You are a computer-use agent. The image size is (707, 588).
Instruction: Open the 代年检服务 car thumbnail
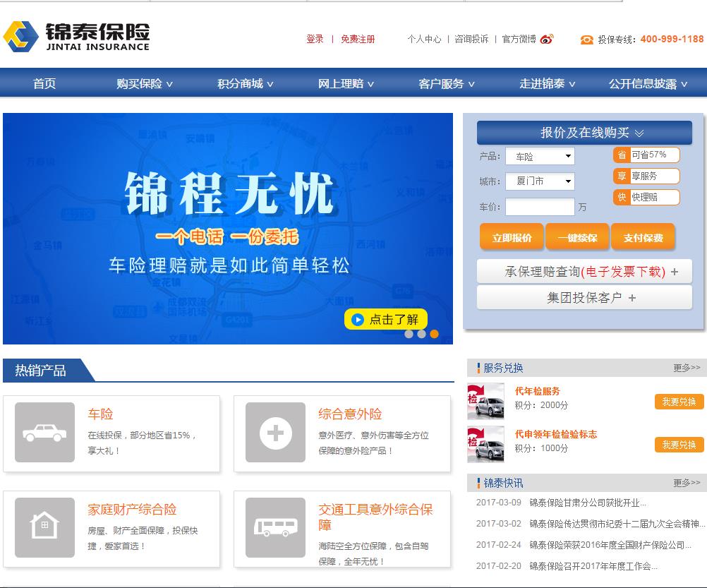485,401
